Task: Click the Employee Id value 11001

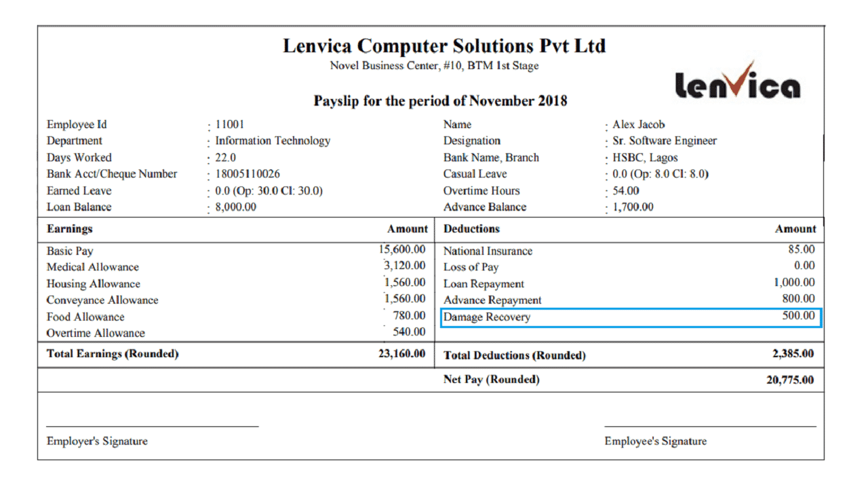Action: point(229,125)
